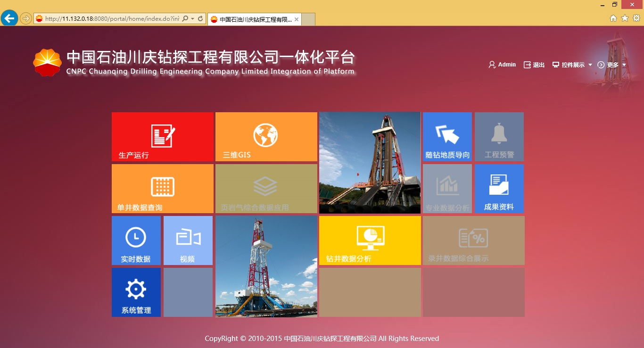Image resolution: width=644 pixels, height=348 pixels.
Task: Expand the 更多 dropdown menu
Action: [612, 65]
